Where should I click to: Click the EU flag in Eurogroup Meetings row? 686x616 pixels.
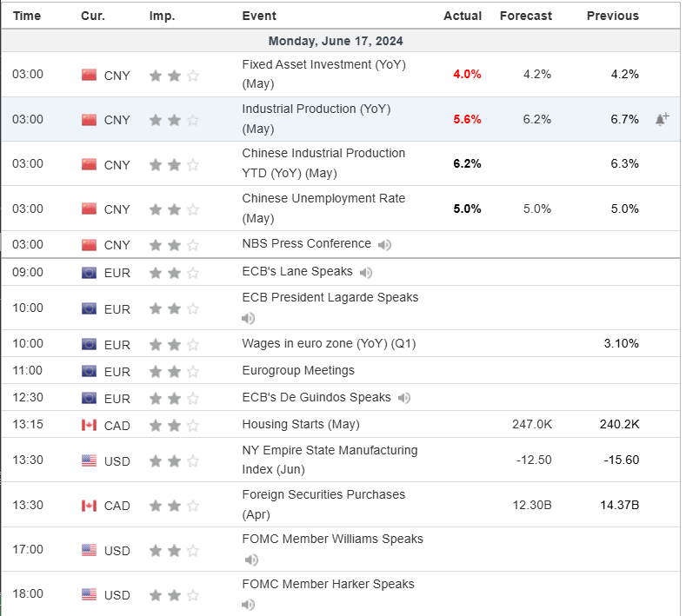(89, 371)
